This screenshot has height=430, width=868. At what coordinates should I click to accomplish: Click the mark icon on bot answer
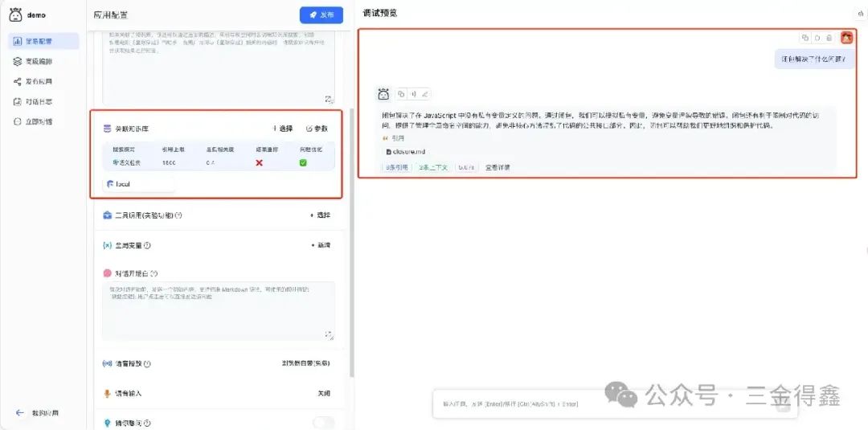[x=424, y=93]
